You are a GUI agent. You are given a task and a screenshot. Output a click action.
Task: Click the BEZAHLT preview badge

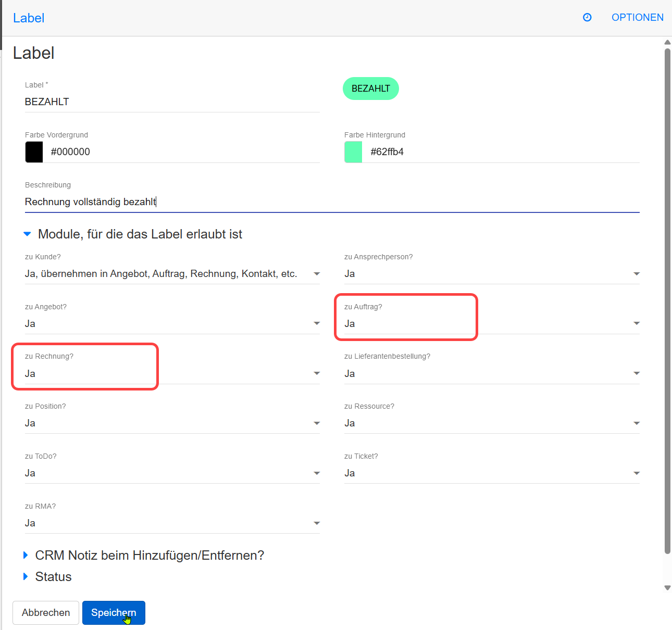coord(371,89)
